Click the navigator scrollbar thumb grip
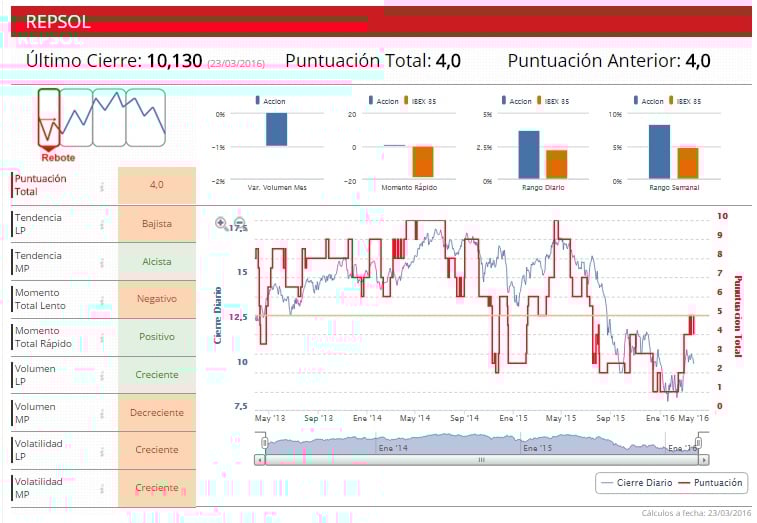757x523 pixels. [x=481, y=460]
